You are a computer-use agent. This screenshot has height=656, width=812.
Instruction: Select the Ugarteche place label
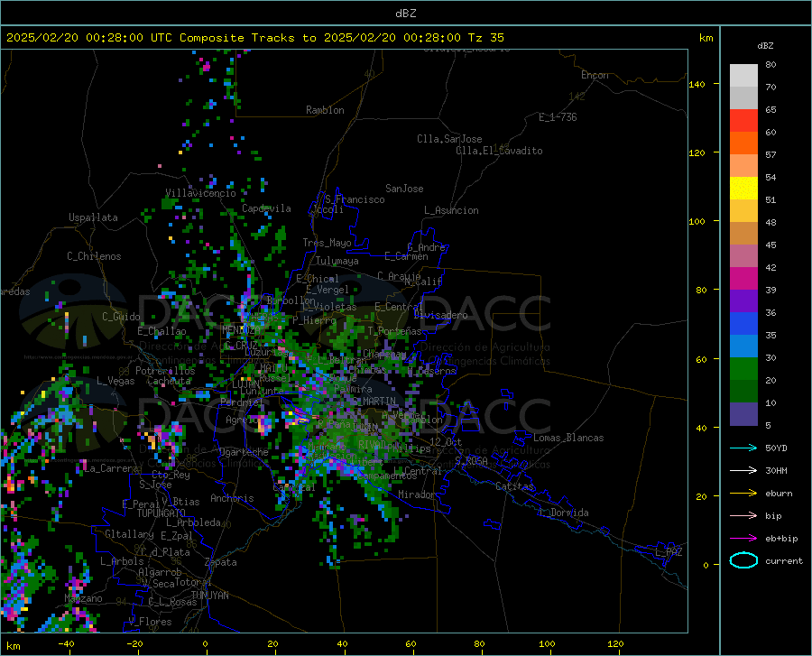[244, 452]
